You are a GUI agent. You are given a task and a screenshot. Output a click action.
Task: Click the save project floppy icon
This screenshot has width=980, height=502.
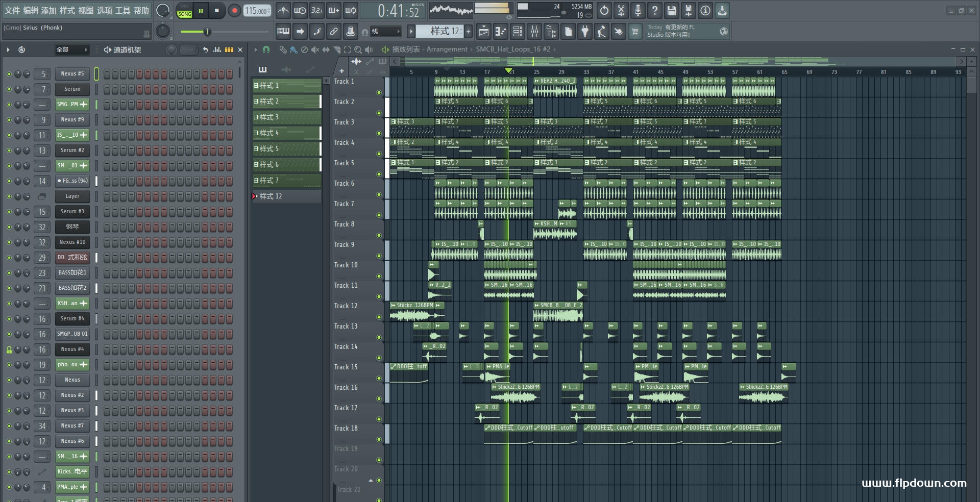click(672, 10)
